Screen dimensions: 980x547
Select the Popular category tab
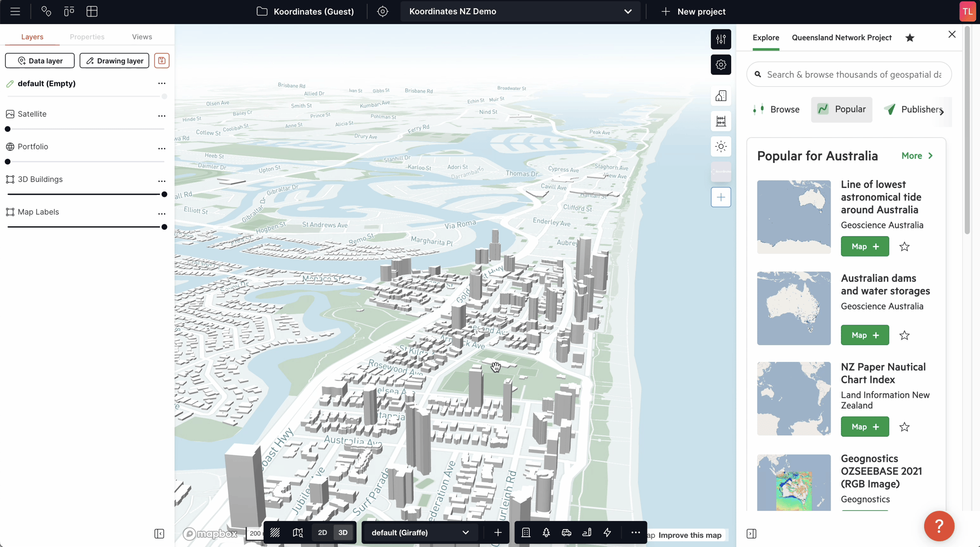point(842,110)
